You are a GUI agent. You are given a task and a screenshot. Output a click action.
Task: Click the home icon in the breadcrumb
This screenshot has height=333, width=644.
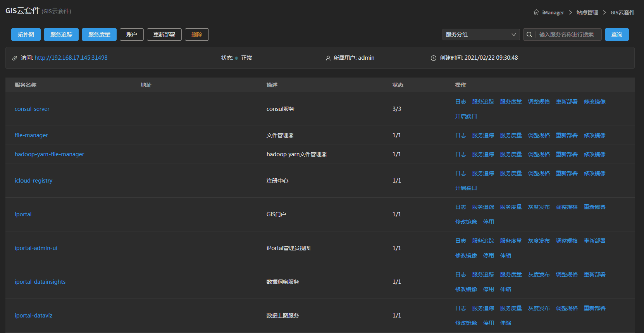(x=536, y=12)
